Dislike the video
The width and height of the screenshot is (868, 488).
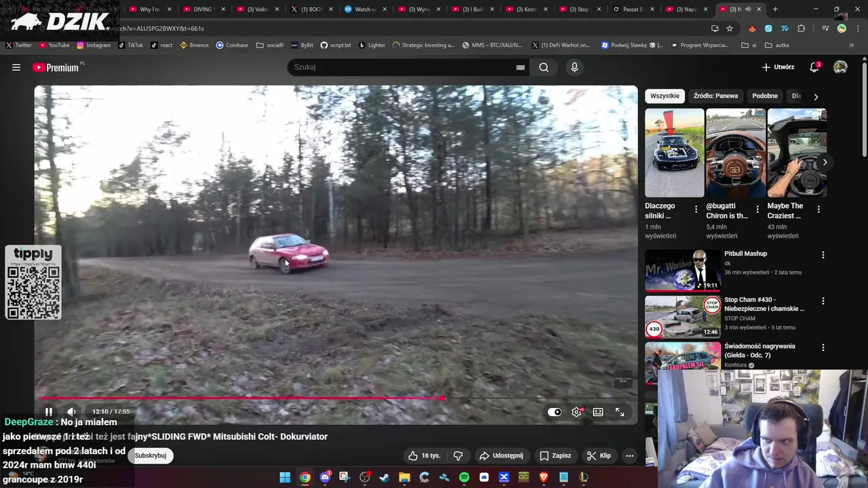coord(458,455)
